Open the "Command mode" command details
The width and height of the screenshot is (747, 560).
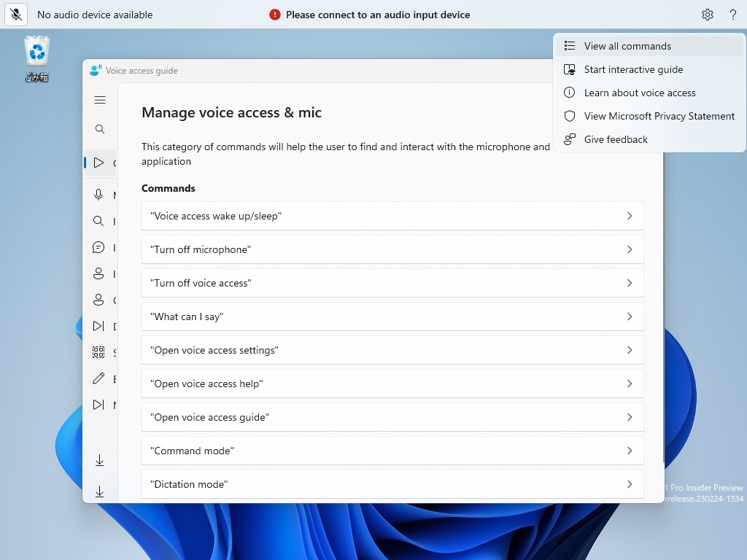click(392, 451)
